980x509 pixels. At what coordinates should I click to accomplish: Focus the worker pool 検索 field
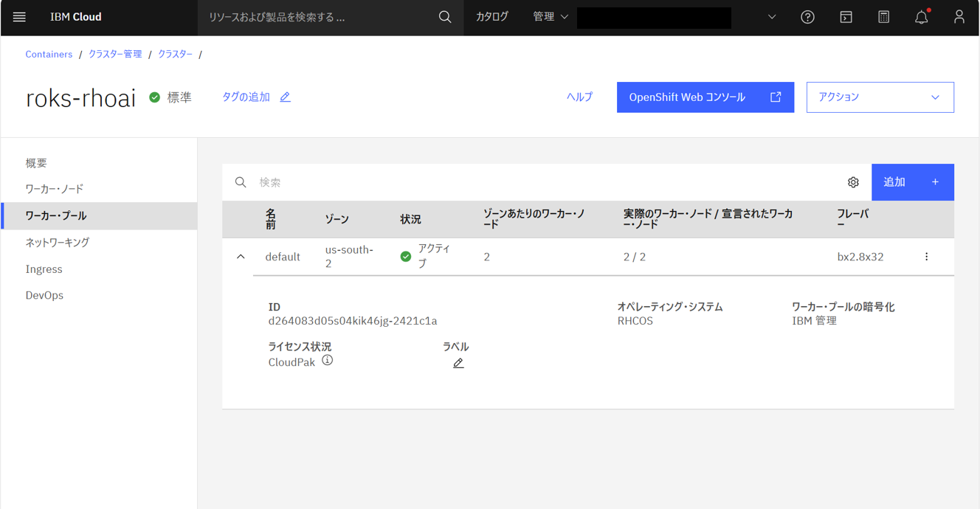(x=546, y=182)
